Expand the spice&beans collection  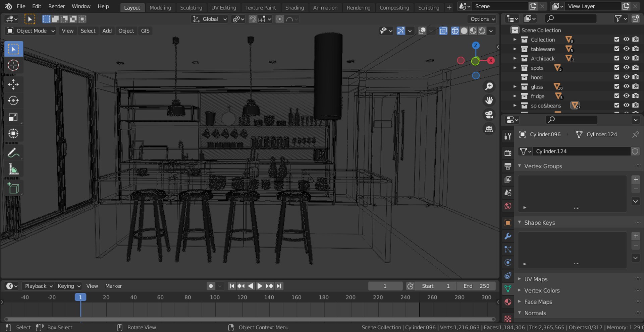click(x=515, y=106)
